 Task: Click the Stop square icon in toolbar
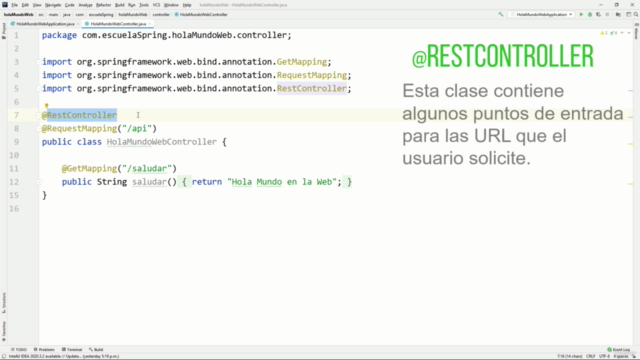coord(607,15)
